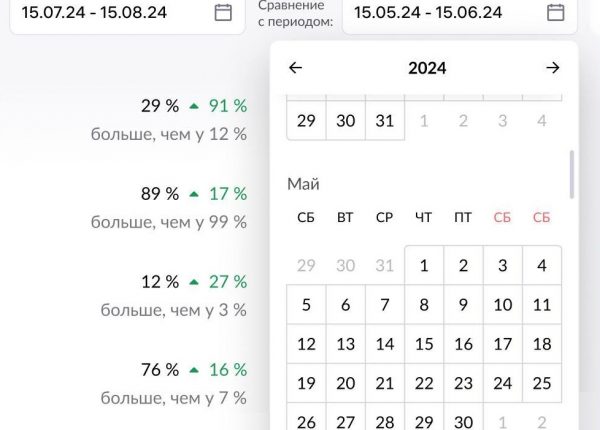Image resolution: width=600 pixels, height=430 pixels.
Task: Pick May 5 in the calendar
Action: tap(306, 305)
